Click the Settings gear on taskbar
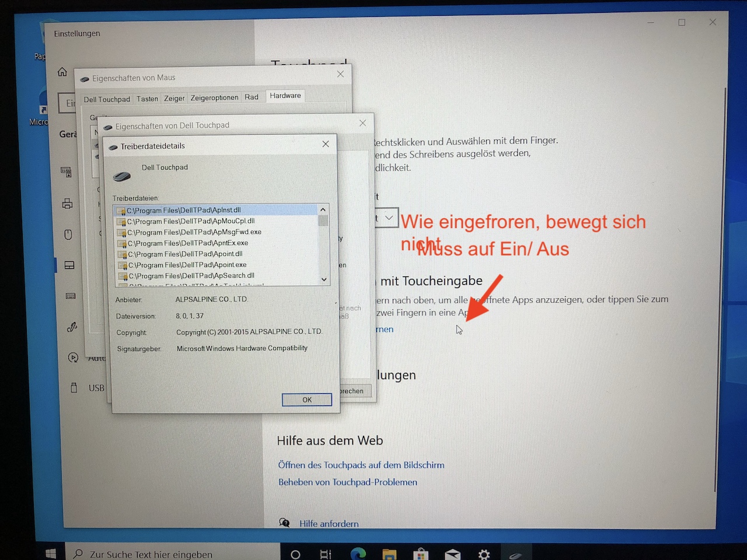 484,554
